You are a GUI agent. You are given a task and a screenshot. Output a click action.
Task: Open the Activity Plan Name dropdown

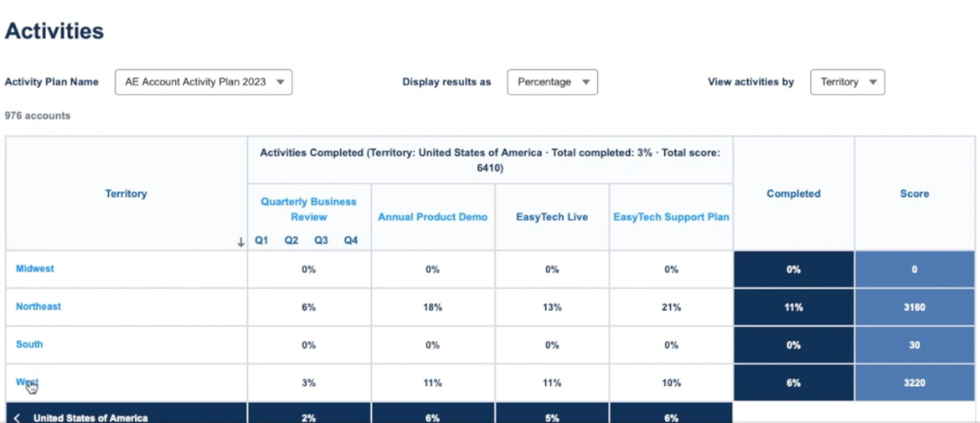pyautogui.click(x=204, y=82)
